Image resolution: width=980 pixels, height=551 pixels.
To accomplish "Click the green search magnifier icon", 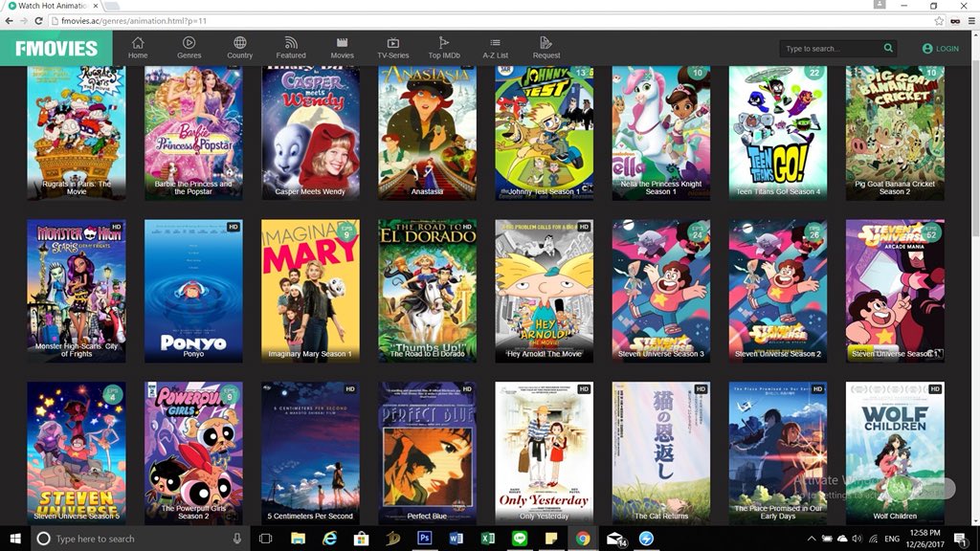I will point(888,48).
